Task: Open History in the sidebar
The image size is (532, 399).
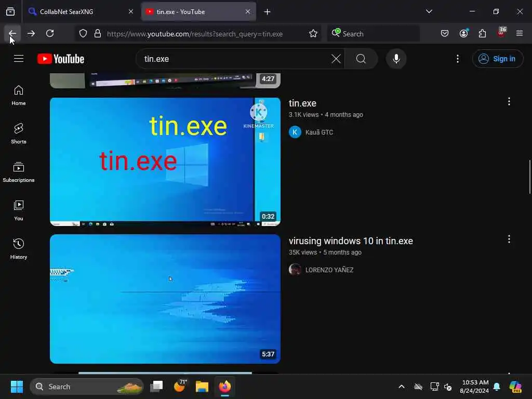Action: point(19,249)
